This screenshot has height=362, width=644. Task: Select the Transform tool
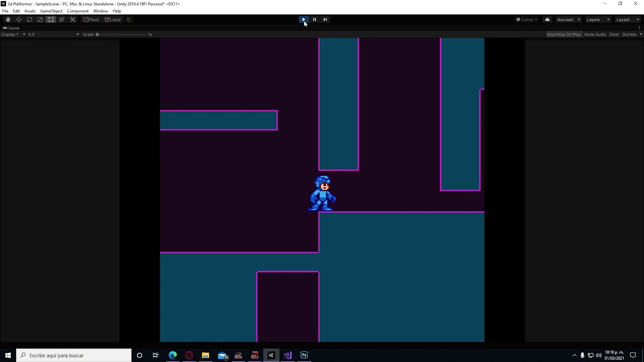point(62,20)
